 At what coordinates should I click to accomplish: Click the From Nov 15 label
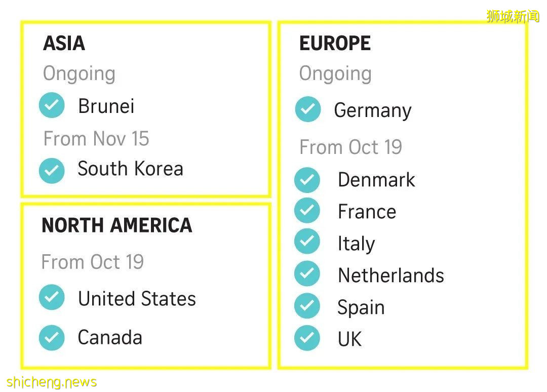[96, 139]
